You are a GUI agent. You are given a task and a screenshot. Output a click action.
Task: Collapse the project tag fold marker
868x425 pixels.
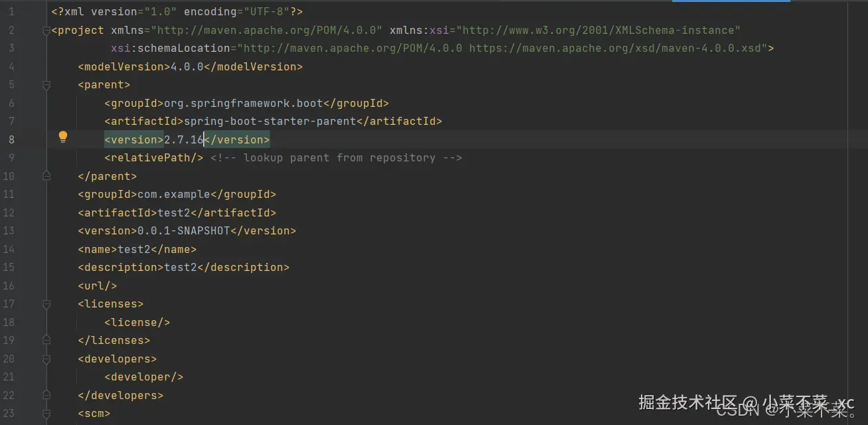coord(46,31)
